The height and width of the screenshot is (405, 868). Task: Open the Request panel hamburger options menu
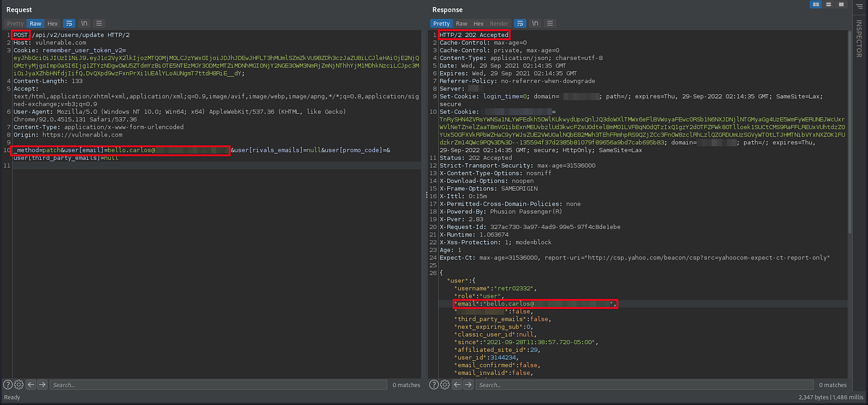pyautogui.click(x=99, y=24)
